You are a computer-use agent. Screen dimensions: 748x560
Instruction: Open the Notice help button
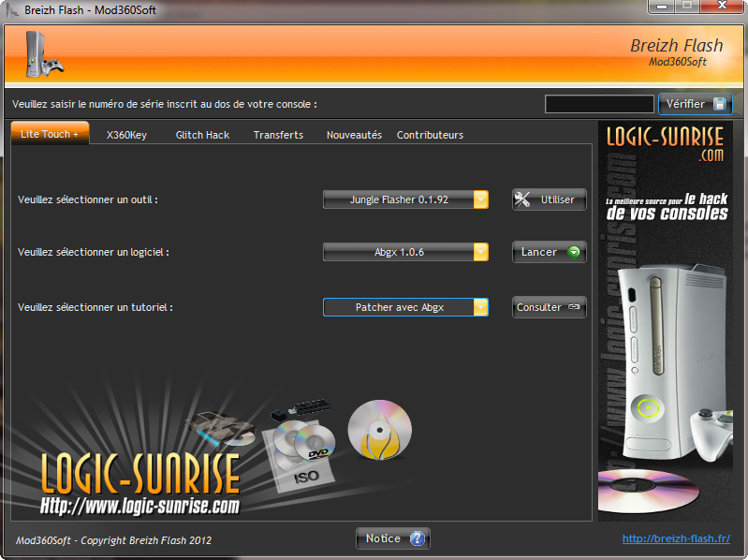393,538
